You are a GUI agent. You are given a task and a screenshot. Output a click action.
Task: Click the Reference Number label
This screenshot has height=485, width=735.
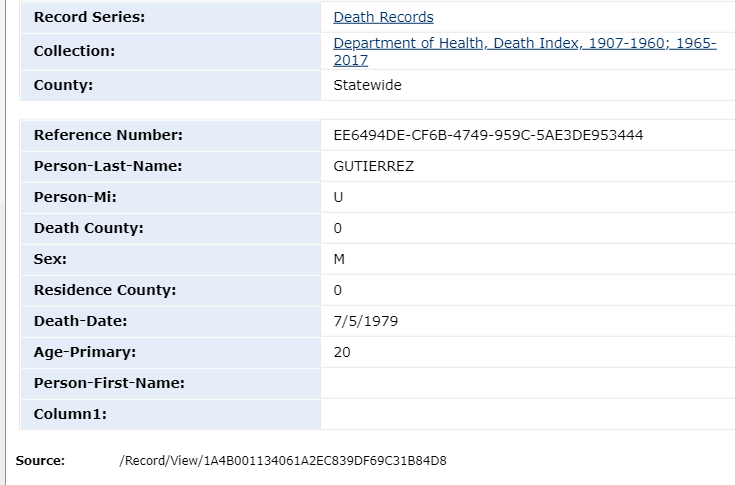coord(108,135)
